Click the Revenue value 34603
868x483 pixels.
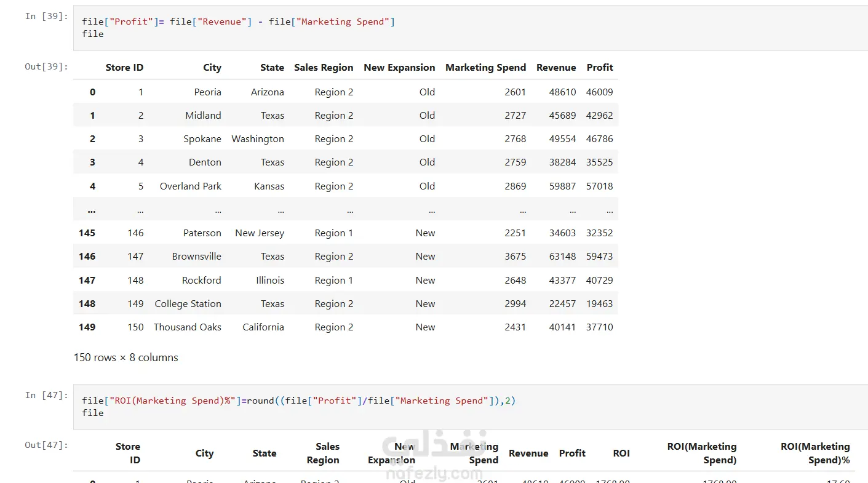coord(563,233)
